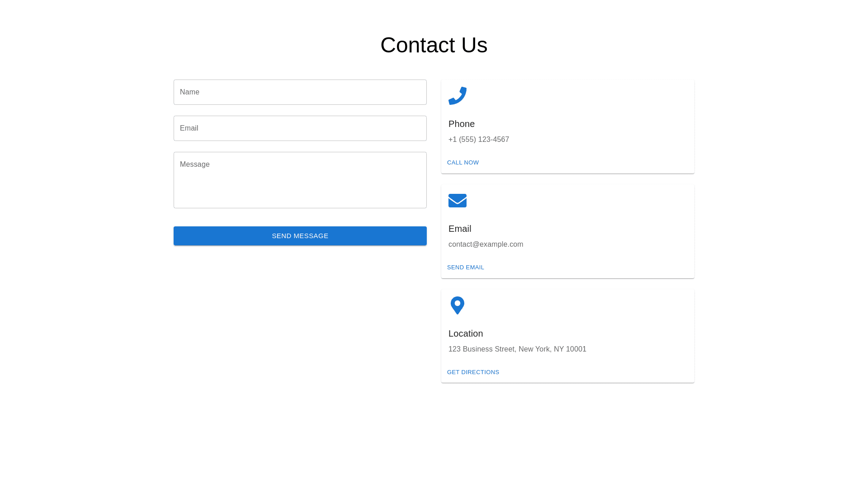Image resolution: width=868 pixels, height=488 pixels.
Task: Open the Send Email link
Action: [x=465, y=267]
